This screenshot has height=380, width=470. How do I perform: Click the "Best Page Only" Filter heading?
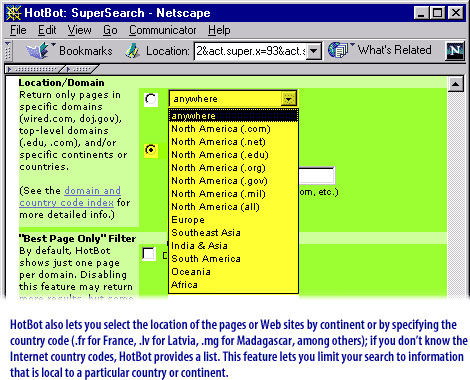pyautogui.click(x=78, y=239)
